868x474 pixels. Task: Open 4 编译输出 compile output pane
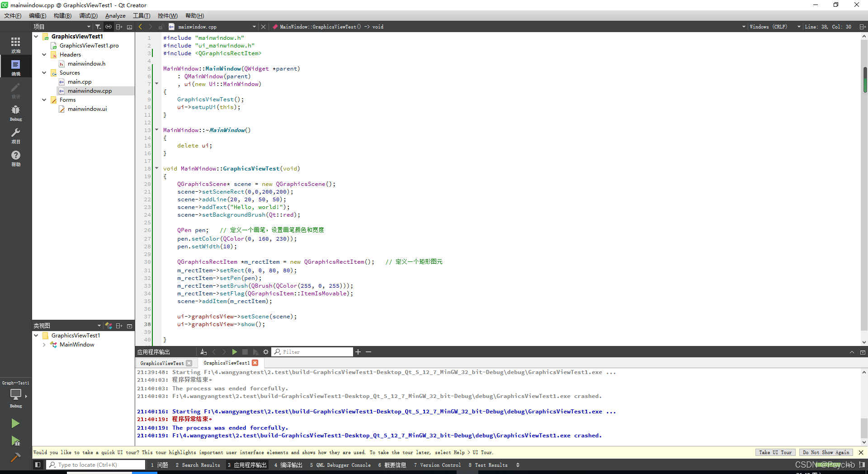(x=288, y=465)
